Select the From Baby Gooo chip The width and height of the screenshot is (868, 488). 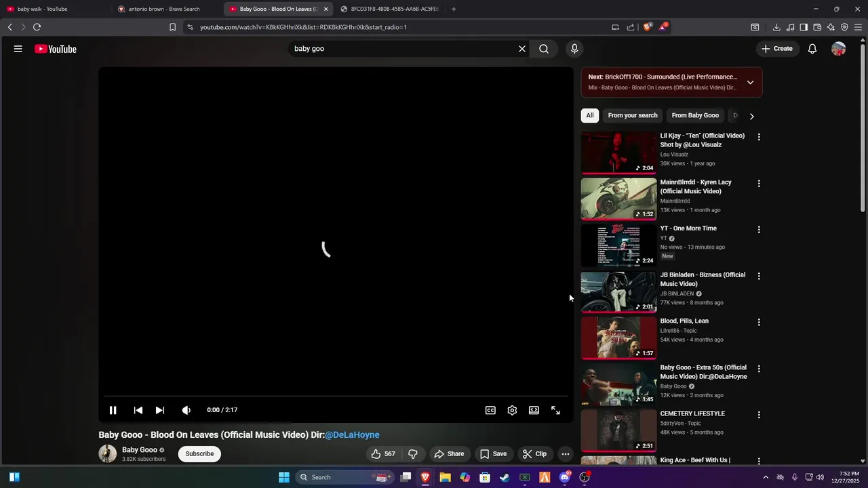(x=695, y=115)
